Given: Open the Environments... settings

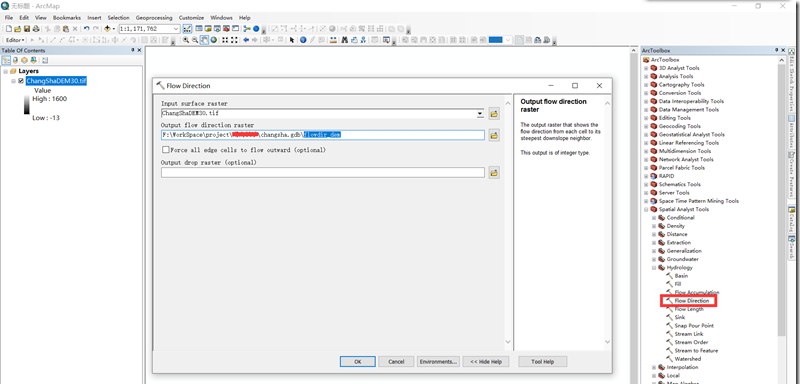Looking at the screenshot, I should 438,361.
